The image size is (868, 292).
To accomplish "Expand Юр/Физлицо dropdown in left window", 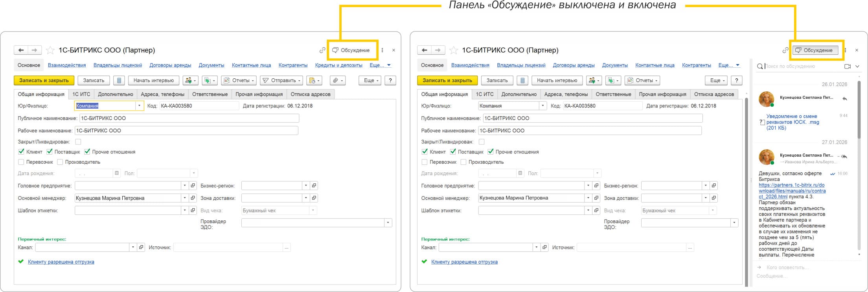I will 139,105.
